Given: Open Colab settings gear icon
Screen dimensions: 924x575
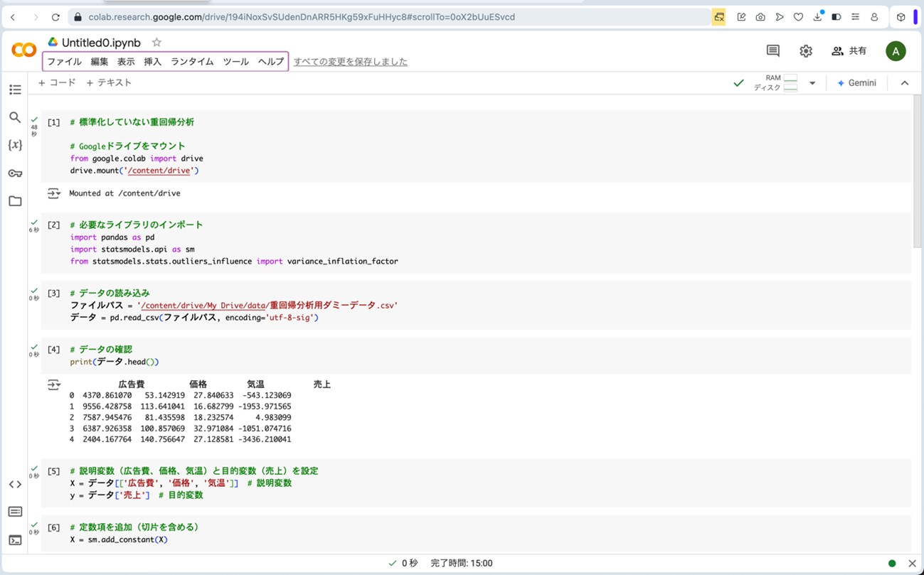Looking at the screenshot, I should (x=806, y=50).
